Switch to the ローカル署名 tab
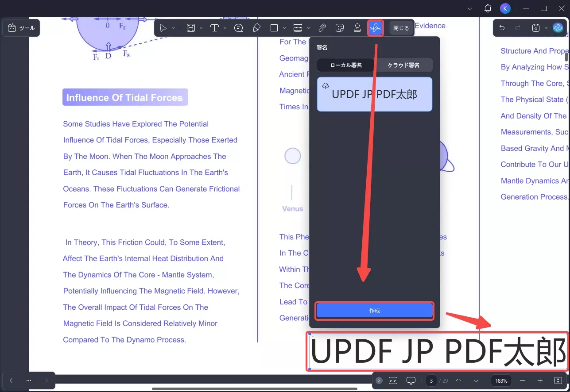Screen dimensions: 570x392 tap(346, 65)
